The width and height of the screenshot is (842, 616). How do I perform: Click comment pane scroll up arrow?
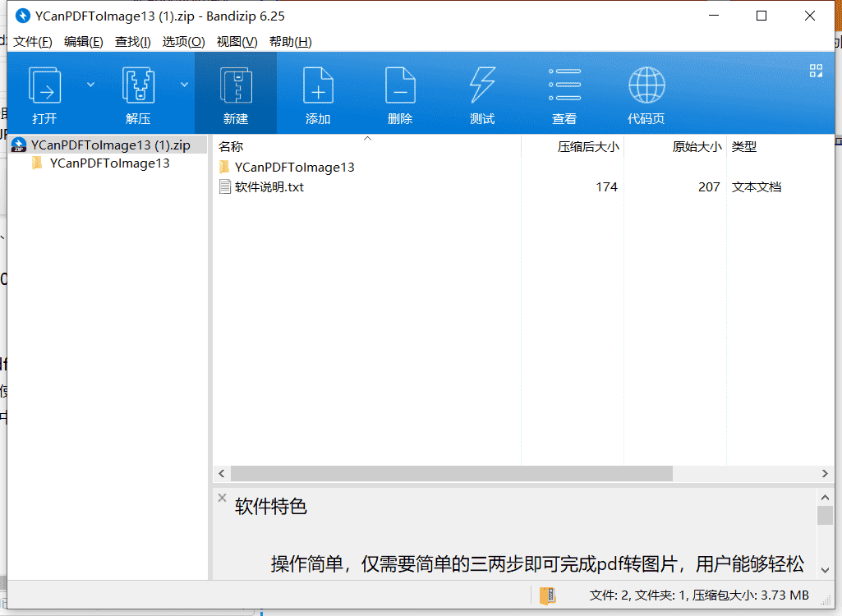pos(825,498)
